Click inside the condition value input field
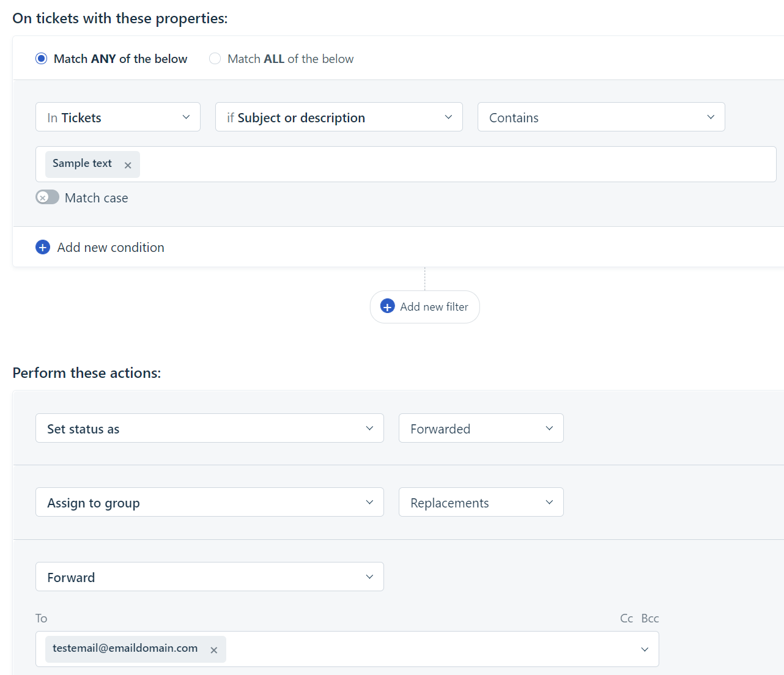This screenshot has height=675, width=784. [405, 164]
